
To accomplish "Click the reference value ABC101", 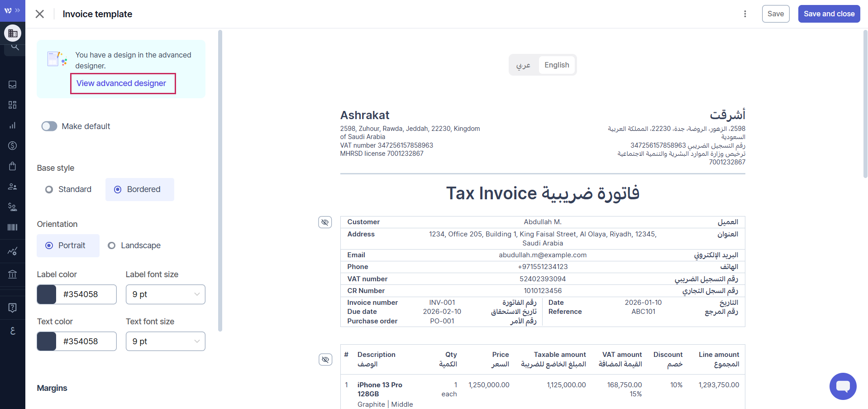I will coord(643,312).
